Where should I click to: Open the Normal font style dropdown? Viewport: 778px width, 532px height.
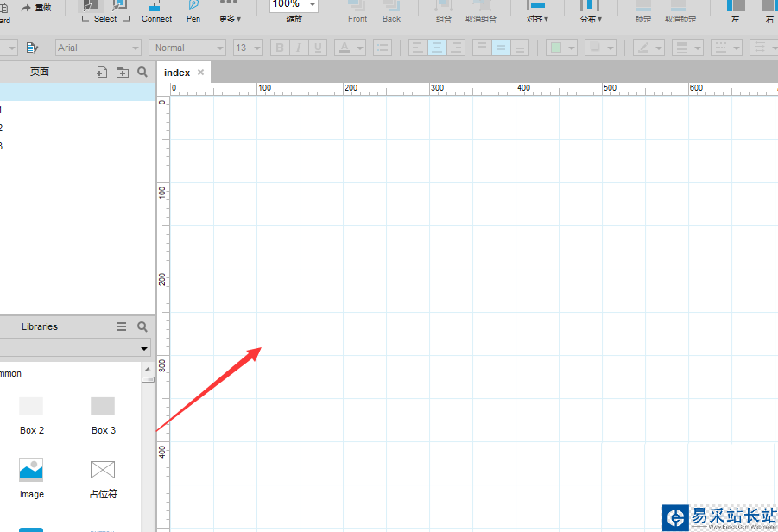(x=187, y=47)
